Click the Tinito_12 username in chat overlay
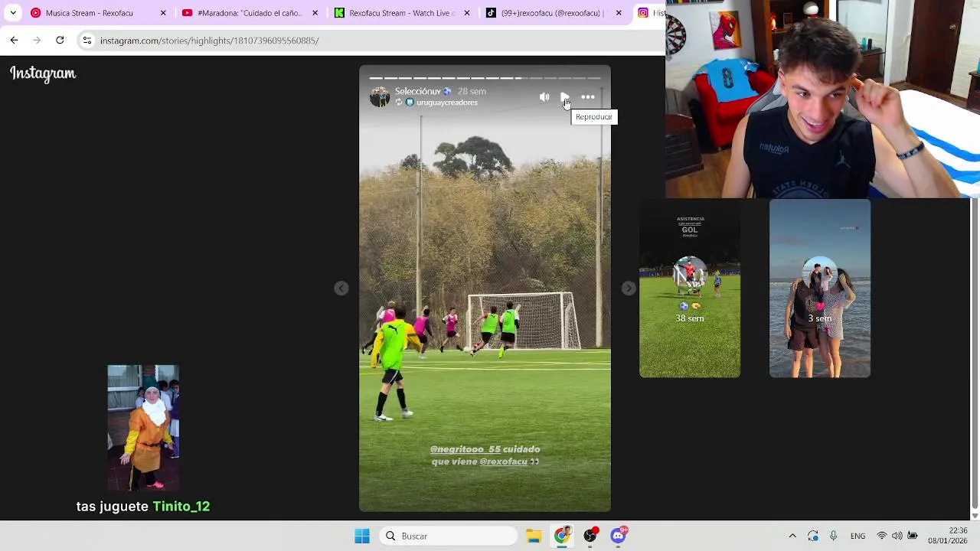Screen dimensions: 980x551 (x=181, y=506)
